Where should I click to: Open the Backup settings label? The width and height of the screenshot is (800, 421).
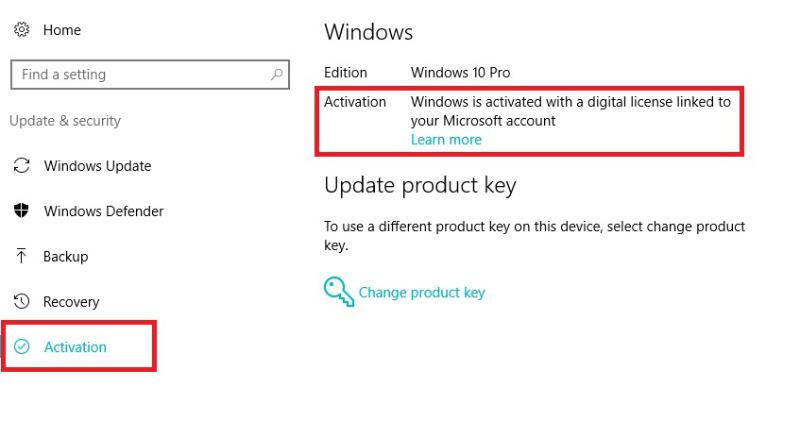coord(65,257)
